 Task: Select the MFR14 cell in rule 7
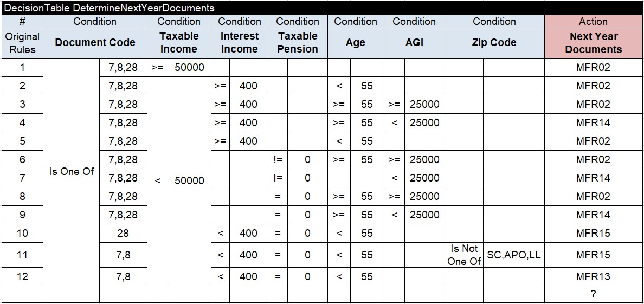(593, 178)
